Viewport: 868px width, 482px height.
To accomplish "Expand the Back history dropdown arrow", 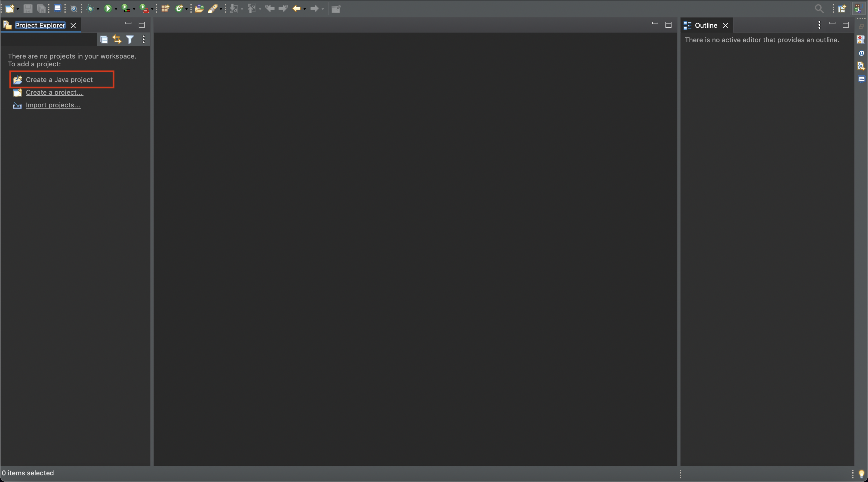I will point(305,9).
